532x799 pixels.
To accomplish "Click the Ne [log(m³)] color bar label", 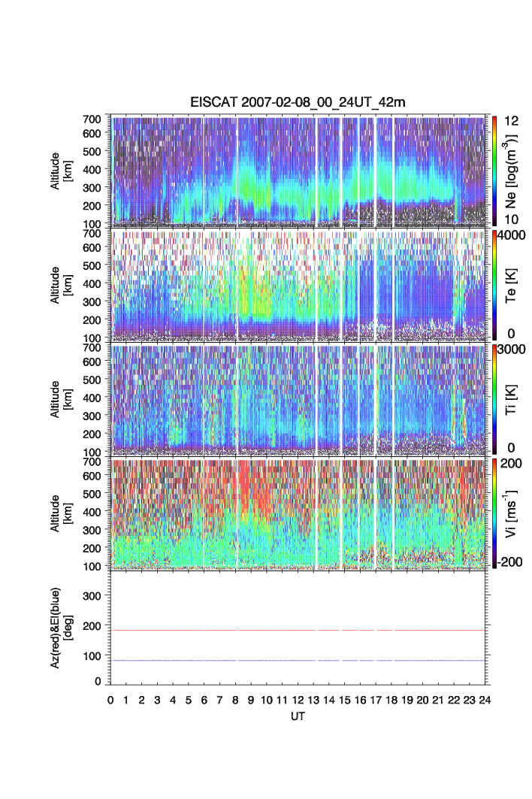I will pyautogui.click(x=513, y=170).
